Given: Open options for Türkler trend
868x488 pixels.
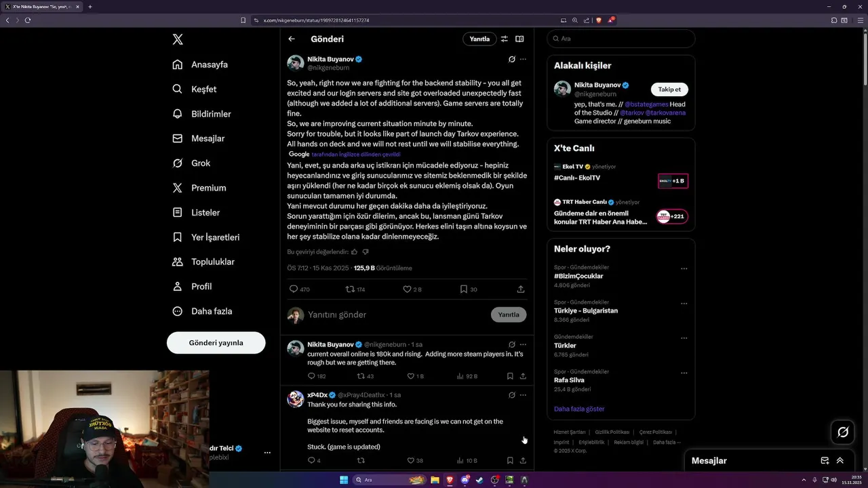Looking at the screenshot, I should coord(684,338).
